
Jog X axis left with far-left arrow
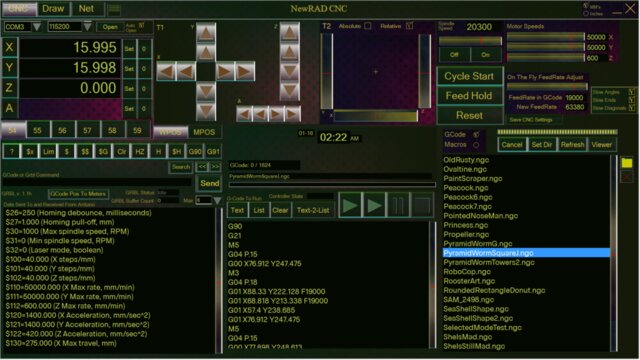(x=166, y=72)
